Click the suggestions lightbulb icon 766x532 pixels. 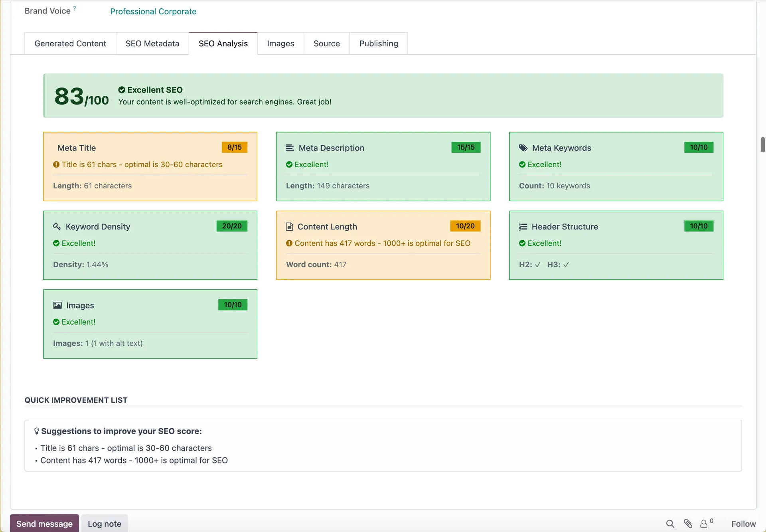coord(37,431)
